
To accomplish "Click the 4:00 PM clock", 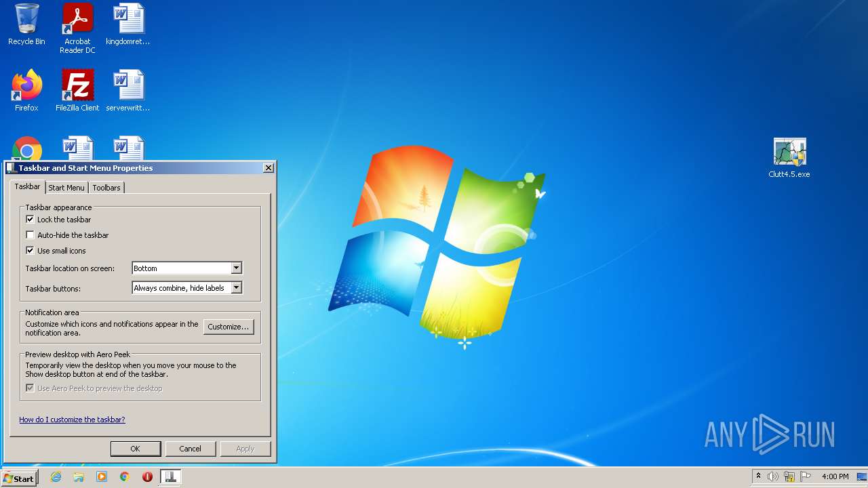I will (835, 477).
